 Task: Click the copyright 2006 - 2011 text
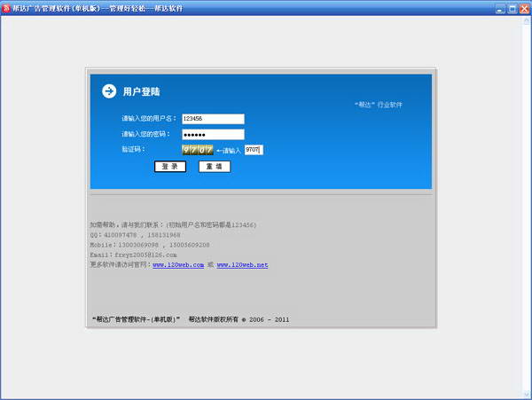point(239,319)
